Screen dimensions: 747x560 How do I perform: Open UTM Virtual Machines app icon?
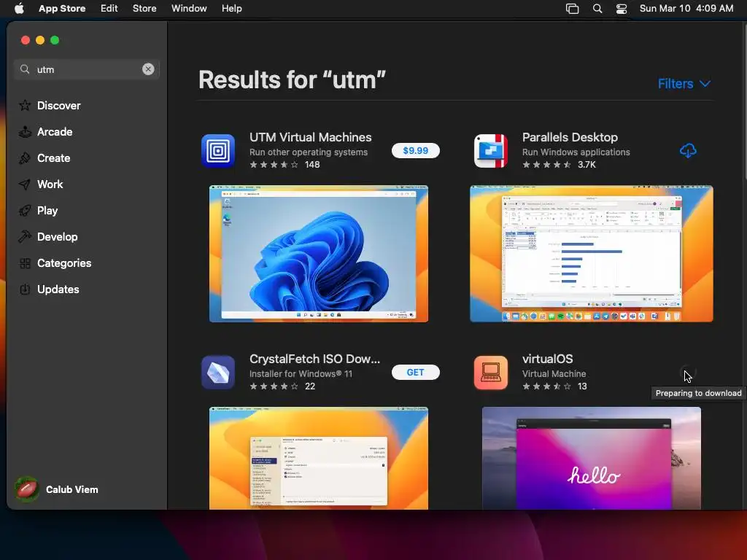click(218, 151)
